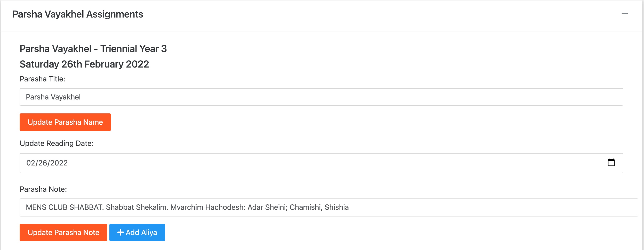The height and width of the screenshot is (250, 644).
Task: Click the 'Update Reading Date:' label
Action: (57, 143)
